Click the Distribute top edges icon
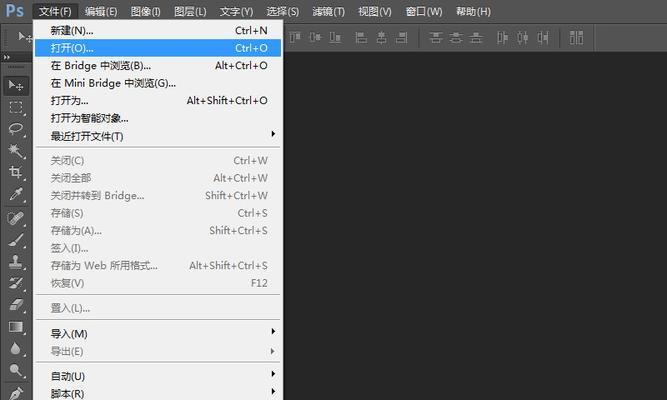The height and width of the screenshot is (400, 667). (x=435, y=38)
